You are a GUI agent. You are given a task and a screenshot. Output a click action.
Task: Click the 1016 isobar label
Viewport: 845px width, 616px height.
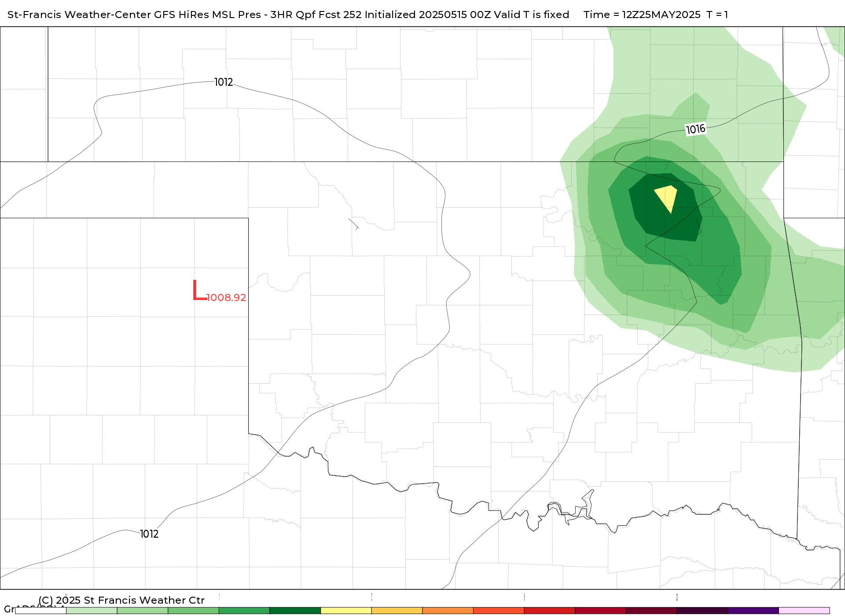point(695,129)
